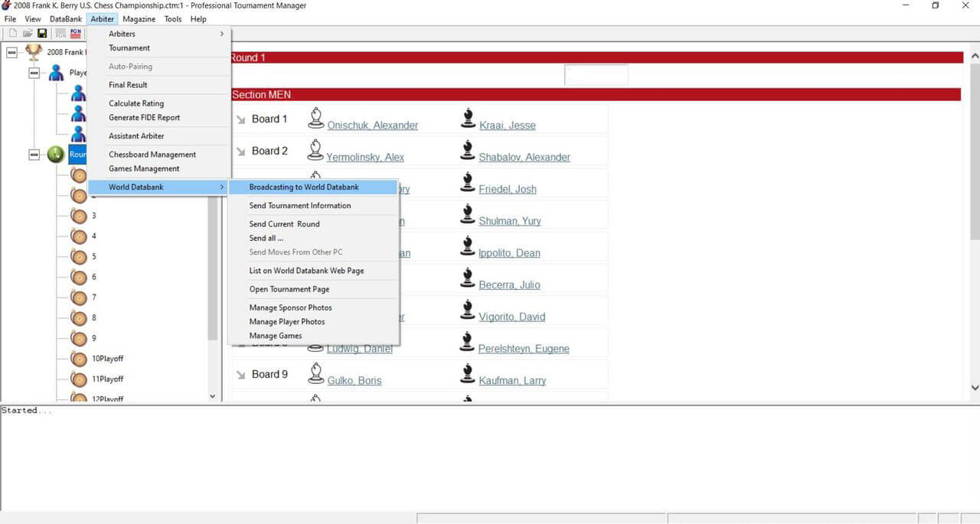The image size is (980, 524).
Task: Click the red PGN export icon
Action: (x=75, y=33)
